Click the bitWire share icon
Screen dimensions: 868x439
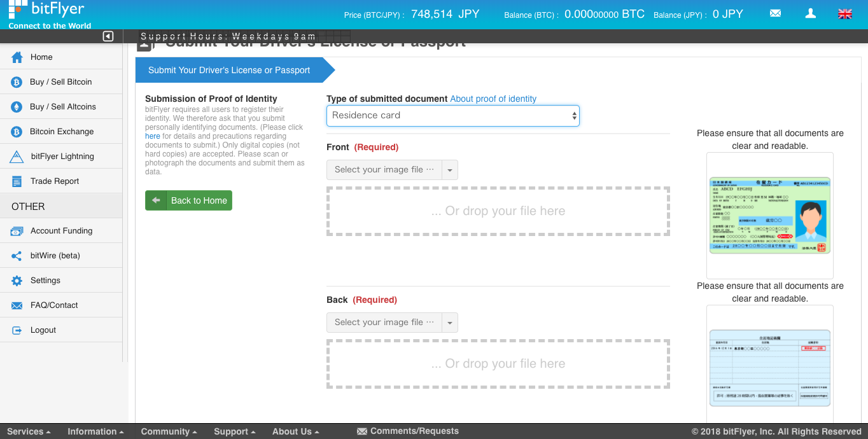(x=17, y=256)
